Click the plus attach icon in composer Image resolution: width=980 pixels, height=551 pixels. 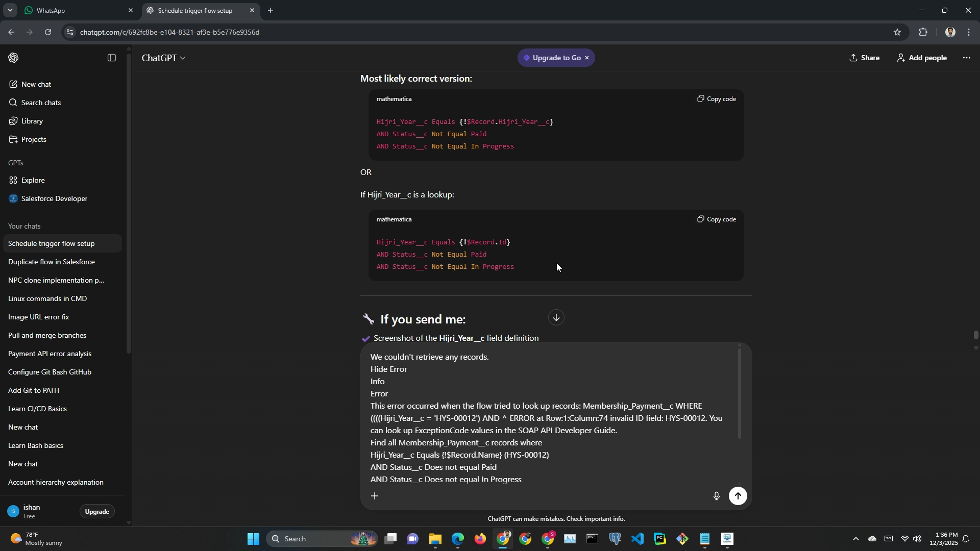coord(375,496)
